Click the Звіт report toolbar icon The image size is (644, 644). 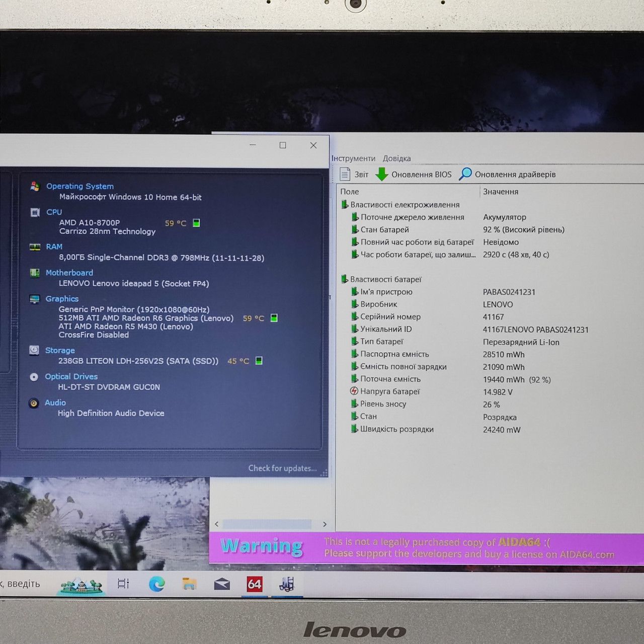tap(345, 174)
